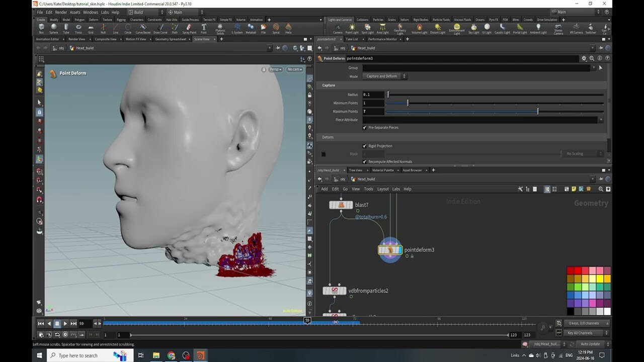Open the Labs menu in the network editor
This screenshot has width=644, height=362.
click(396, 189)
